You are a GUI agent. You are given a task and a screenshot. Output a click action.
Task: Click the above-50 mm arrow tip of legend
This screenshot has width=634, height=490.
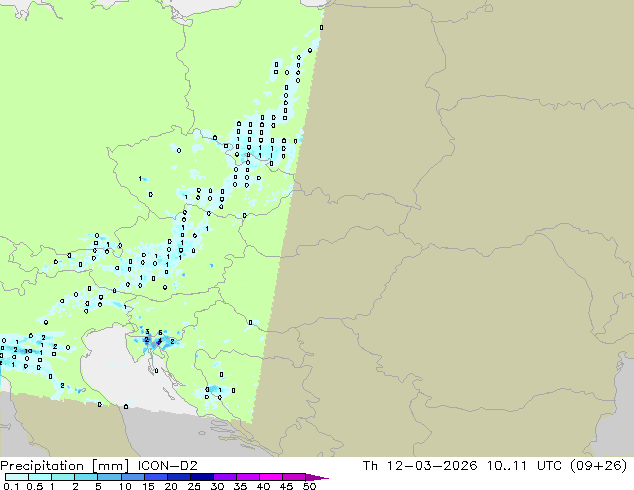pos(317,477)
